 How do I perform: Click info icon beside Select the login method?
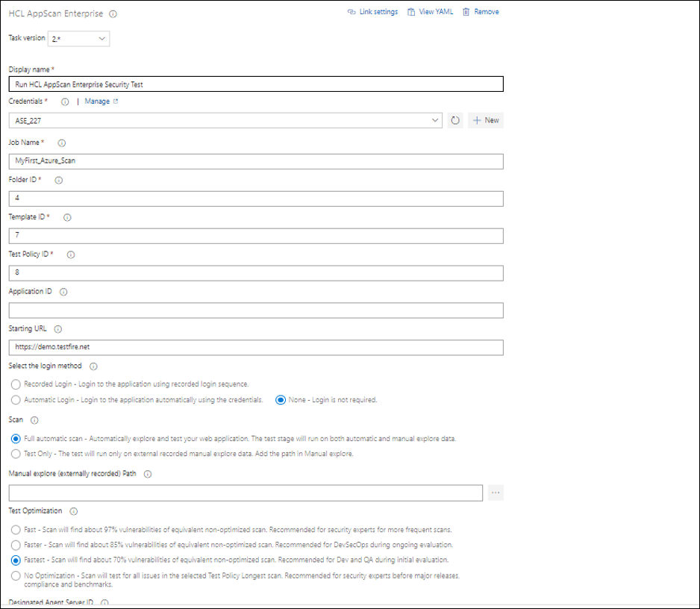pyautogui.click(x=93, y=366)
